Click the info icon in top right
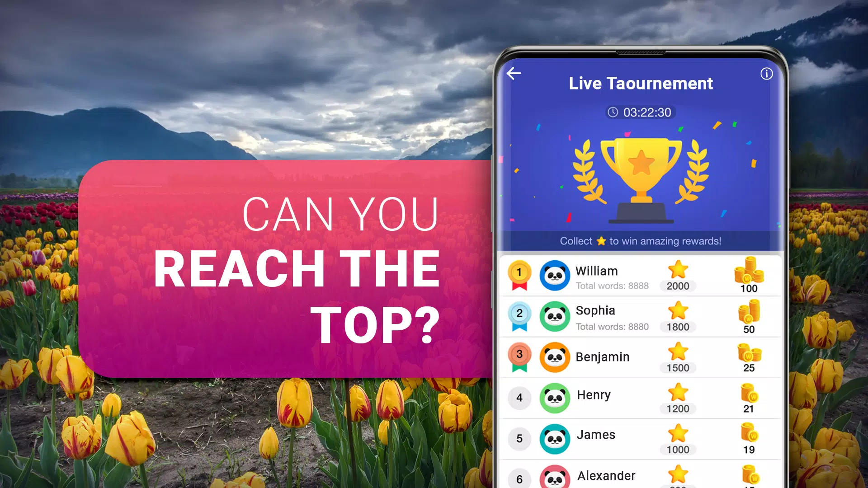The width and height of the screenshot is (868, 488). pyautogui.click(x=764, y=73)
